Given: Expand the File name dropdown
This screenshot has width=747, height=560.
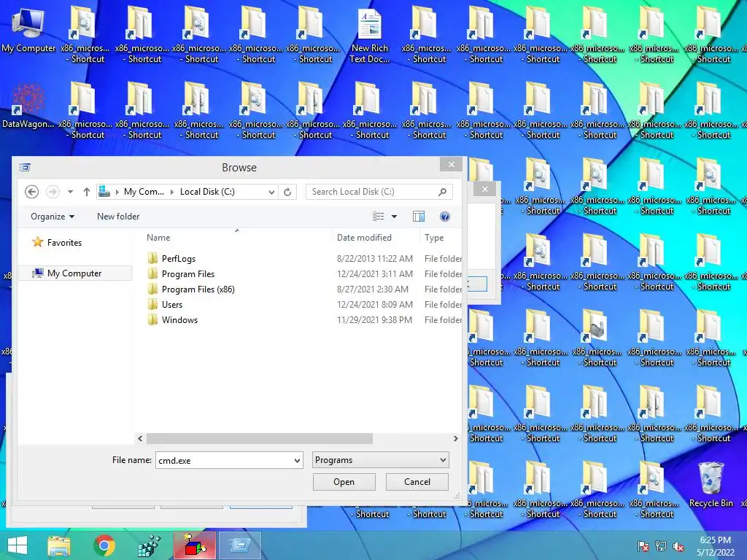Looking at the screenshot, I should click(297, 461).
